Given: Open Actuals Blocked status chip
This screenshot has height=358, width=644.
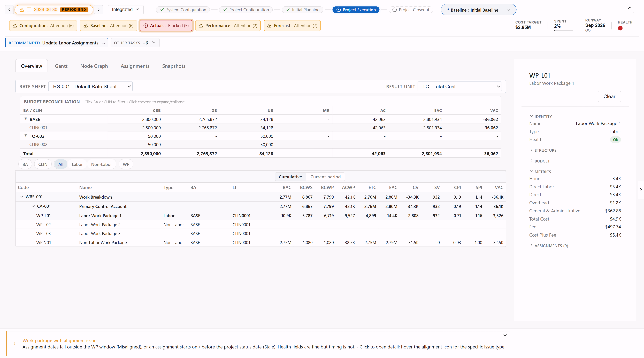Looking at the screenshot, I should (166, 26).
